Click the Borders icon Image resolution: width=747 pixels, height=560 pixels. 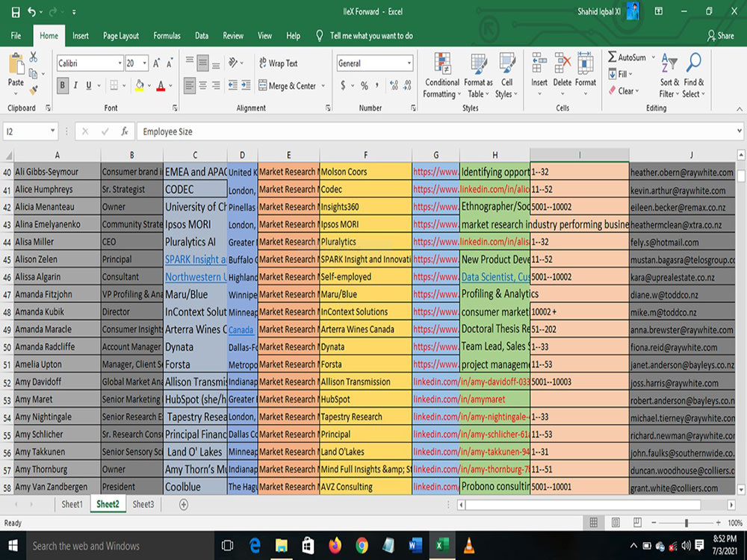tap(114, 85)
